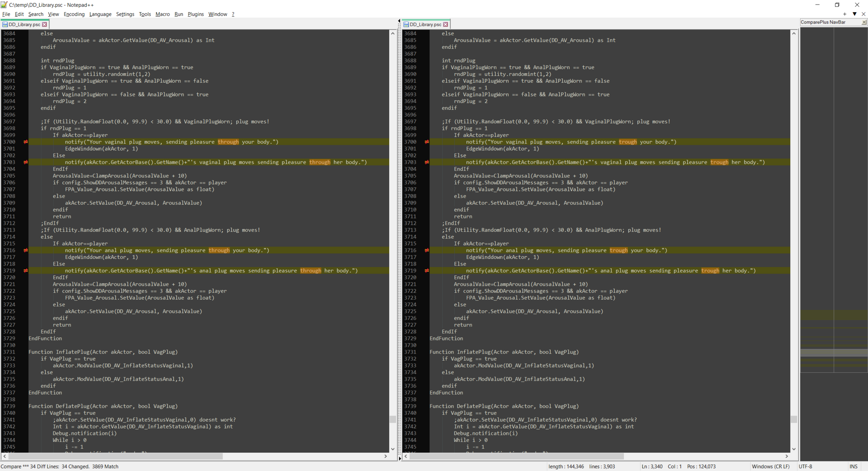Click the 'Compare *** 34 Diff Lines' status text
The image size is (868, 471).
(59, 466)
